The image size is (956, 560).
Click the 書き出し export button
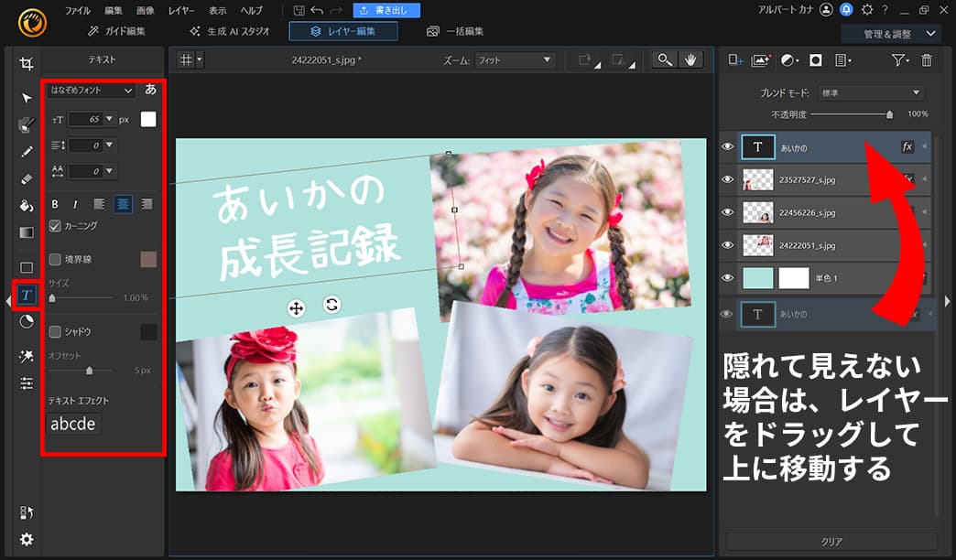coord(386,10)
